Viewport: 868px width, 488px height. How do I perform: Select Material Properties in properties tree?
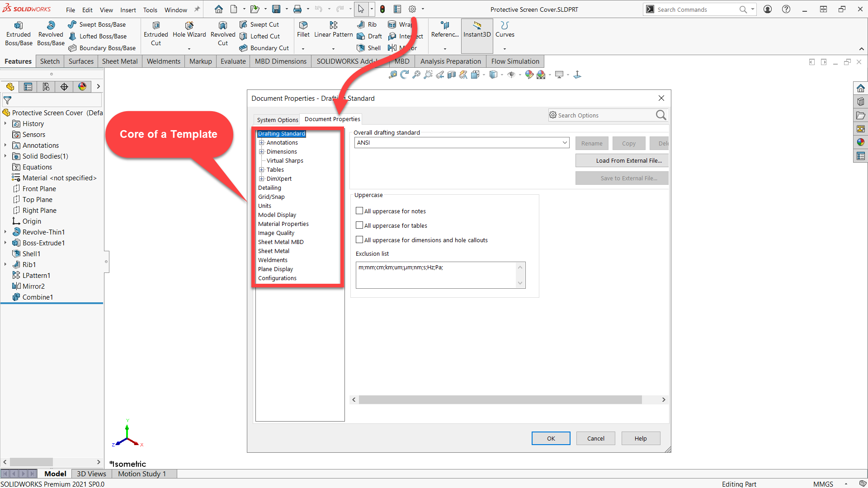[x=283, y=224]
